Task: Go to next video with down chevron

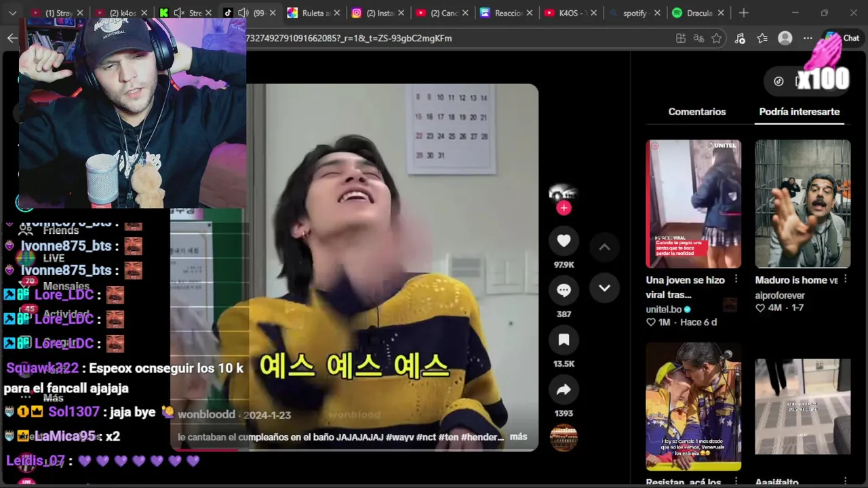Action: click(x=604, y=288)
